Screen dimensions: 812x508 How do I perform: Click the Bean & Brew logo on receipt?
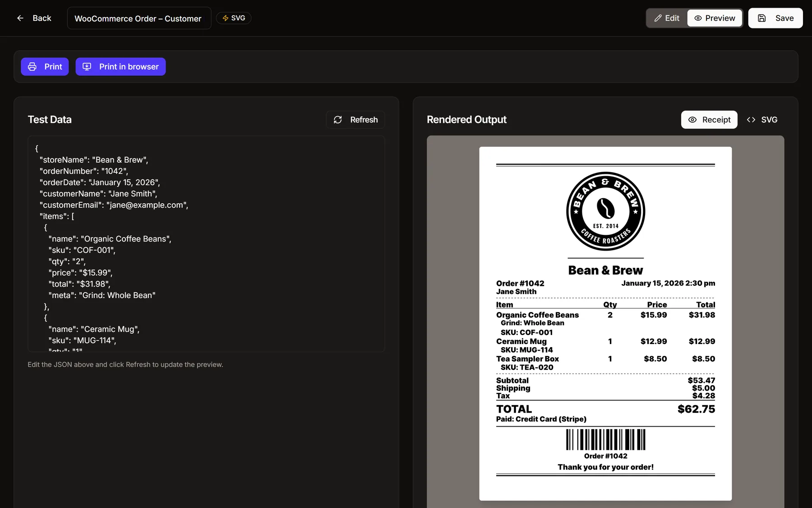click(605, 211)
